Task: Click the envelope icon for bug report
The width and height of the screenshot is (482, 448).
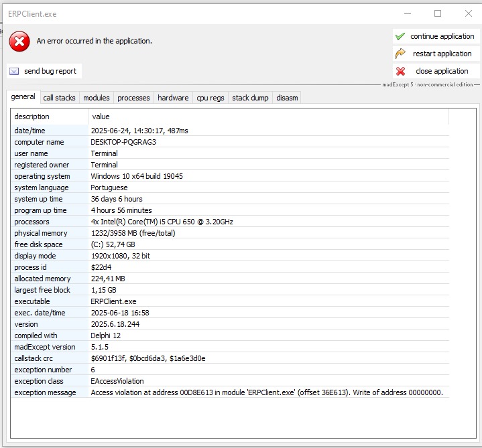Action: (14, 71)
